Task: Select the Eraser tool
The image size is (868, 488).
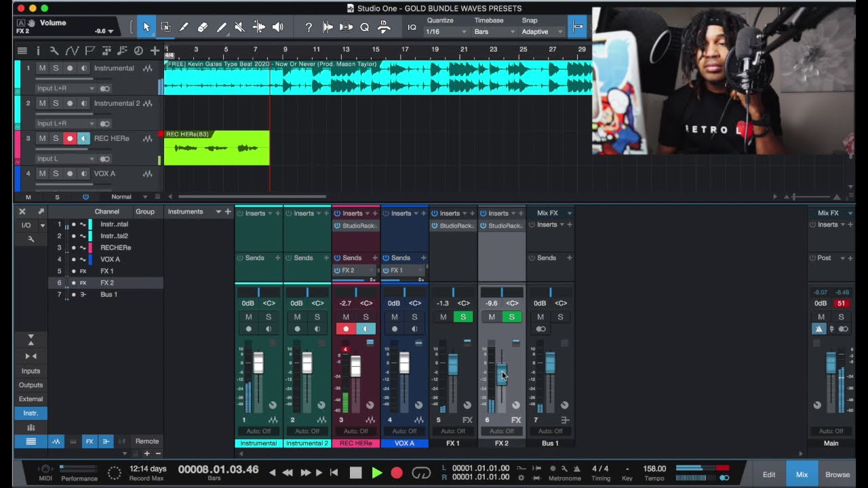Action: point(203,27)
